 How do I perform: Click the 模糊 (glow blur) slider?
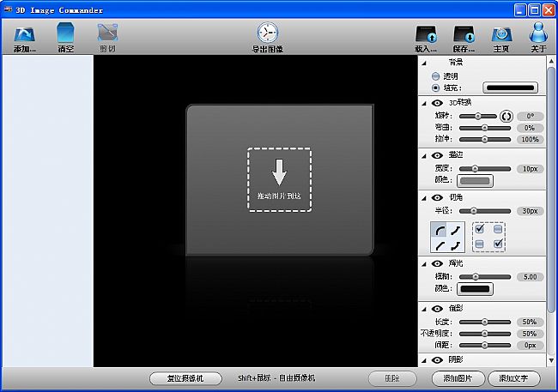pos(485,277)
